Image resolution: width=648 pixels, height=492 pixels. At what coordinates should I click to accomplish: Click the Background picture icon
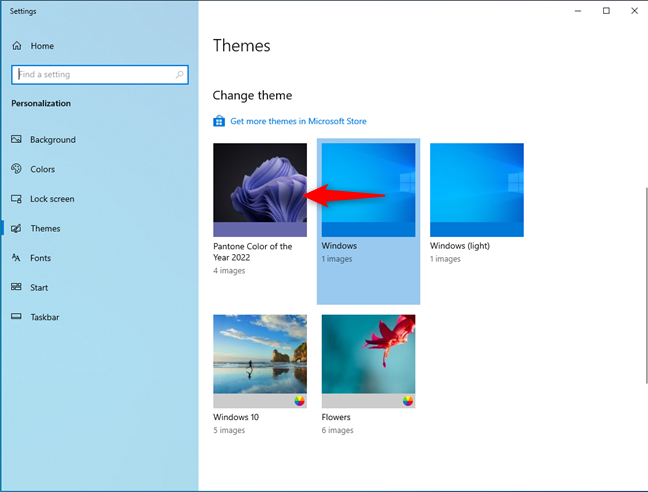pos(16,139)
